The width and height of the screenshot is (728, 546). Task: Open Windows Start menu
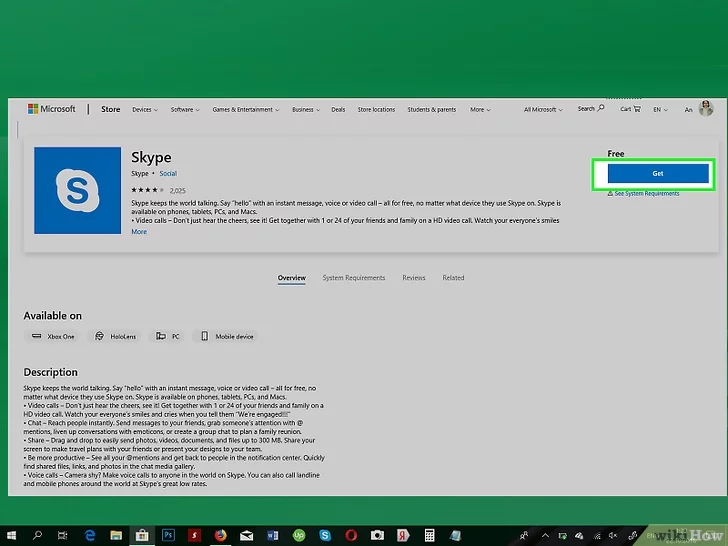pos(11,535)
